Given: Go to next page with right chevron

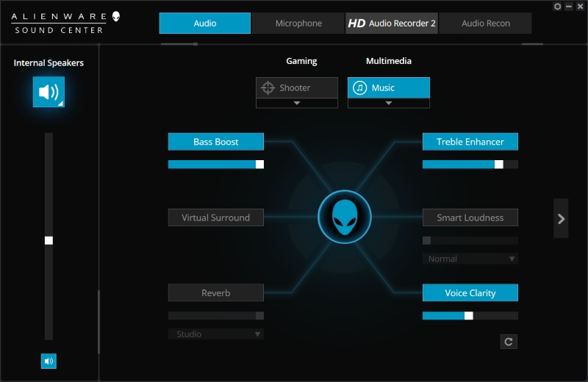Looking at the screenshot, I should pyautogui.click(x=561, y=218).
